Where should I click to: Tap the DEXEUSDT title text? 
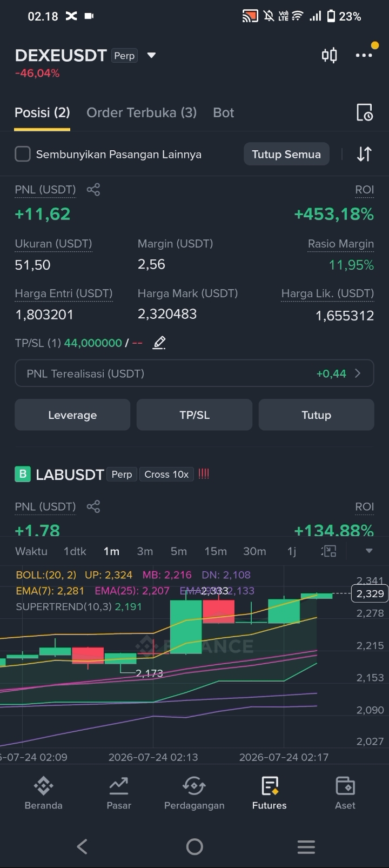(x=61, y=55)
